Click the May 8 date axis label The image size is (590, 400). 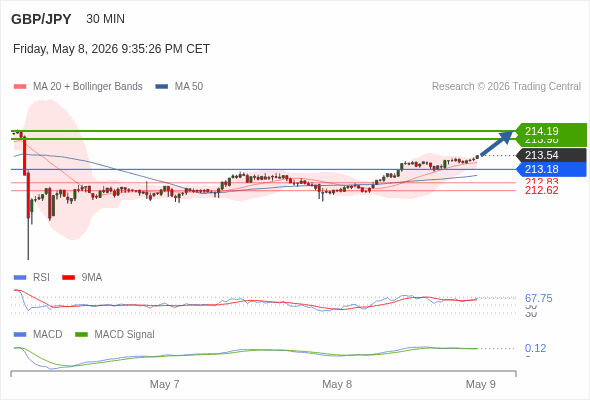337,384
